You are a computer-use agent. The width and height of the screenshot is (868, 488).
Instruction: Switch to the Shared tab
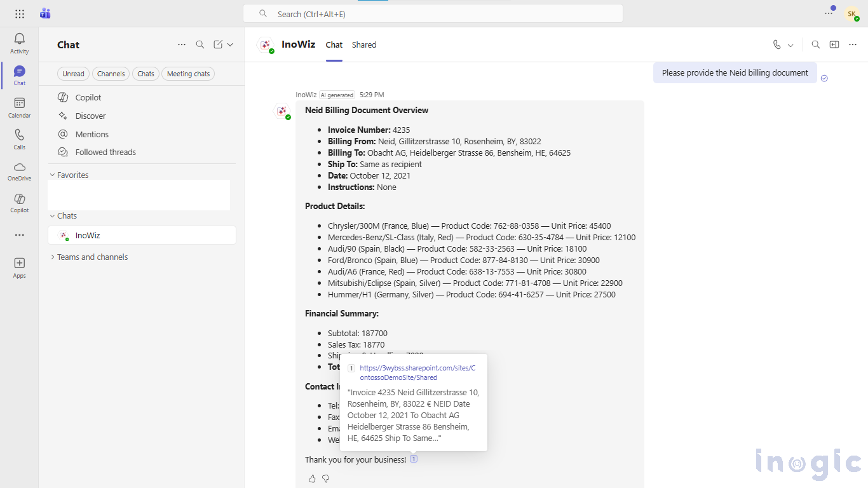coord(364,44)
